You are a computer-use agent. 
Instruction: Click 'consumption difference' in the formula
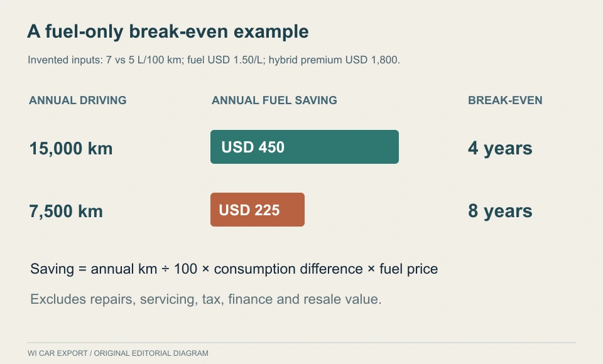[x=288, y=269]
